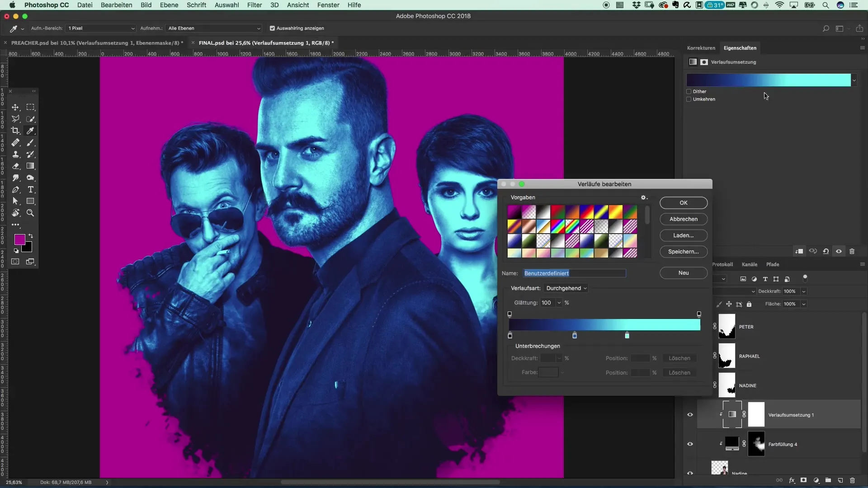Open the Auswahl menu

[x=226, y=5]
